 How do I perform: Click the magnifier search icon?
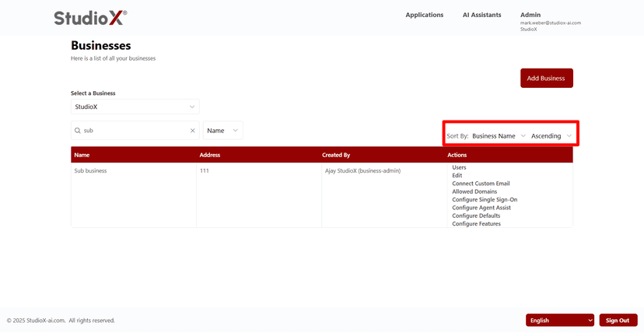(x=78, y=131)
